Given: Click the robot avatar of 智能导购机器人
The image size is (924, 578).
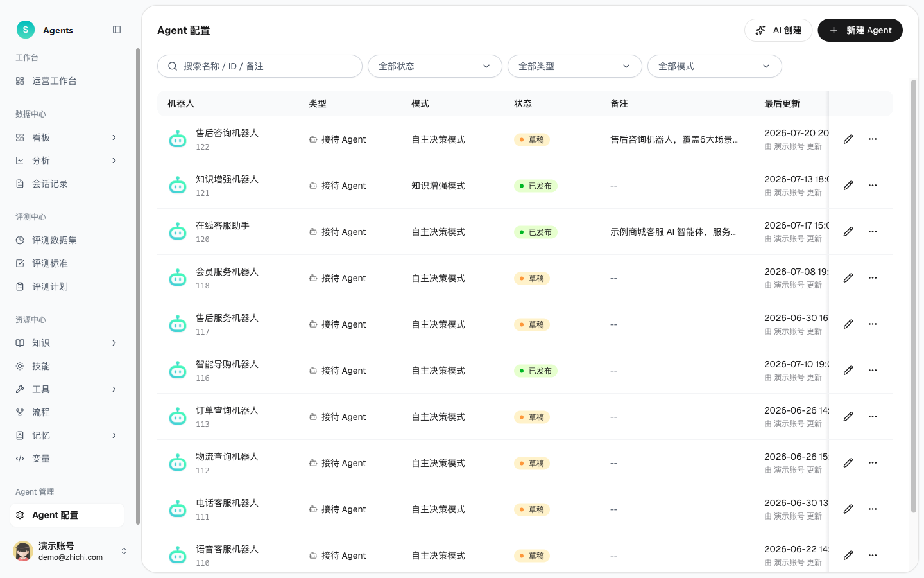Looking at the screenshot, I should point(178,371).
